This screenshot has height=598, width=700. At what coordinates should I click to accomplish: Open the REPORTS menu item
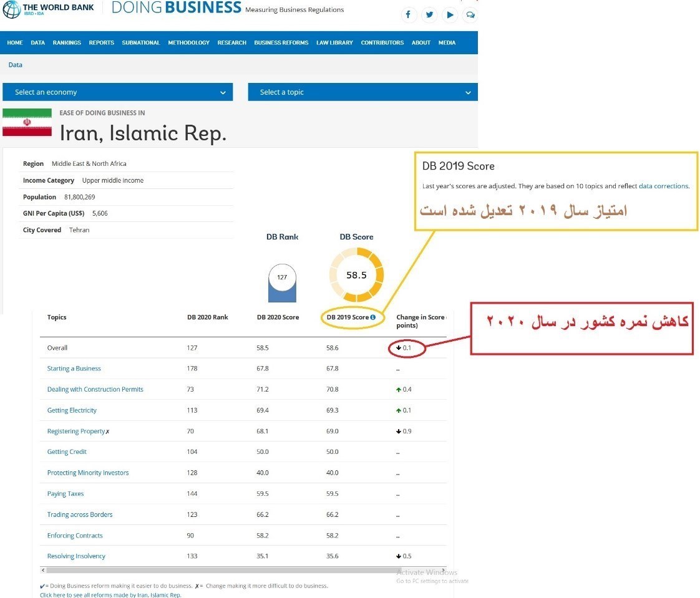point(101,43)
